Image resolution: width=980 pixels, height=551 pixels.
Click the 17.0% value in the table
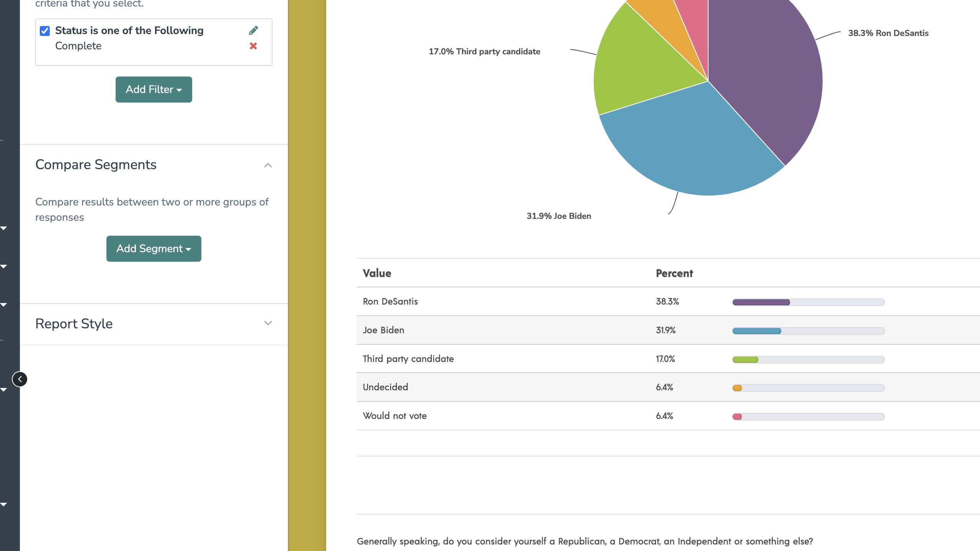point(665,359)
